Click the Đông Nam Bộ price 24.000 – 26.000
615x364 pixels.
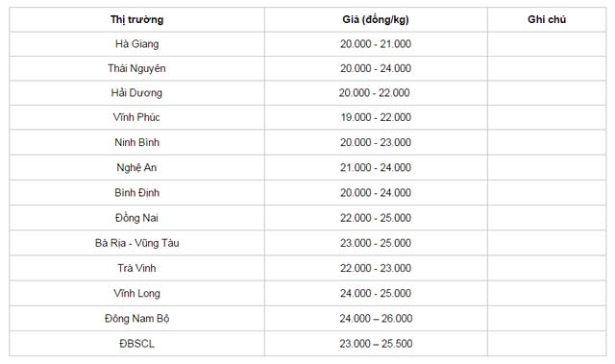coord(376,318)
